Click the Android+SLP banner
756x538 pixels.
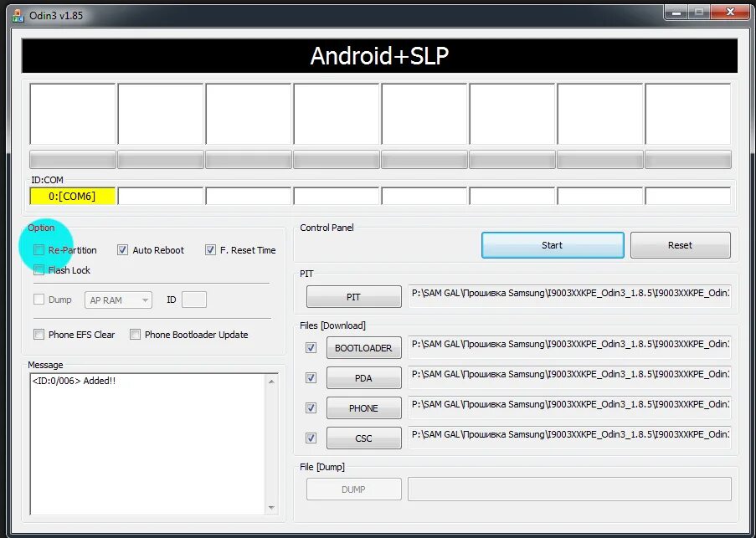379,56
